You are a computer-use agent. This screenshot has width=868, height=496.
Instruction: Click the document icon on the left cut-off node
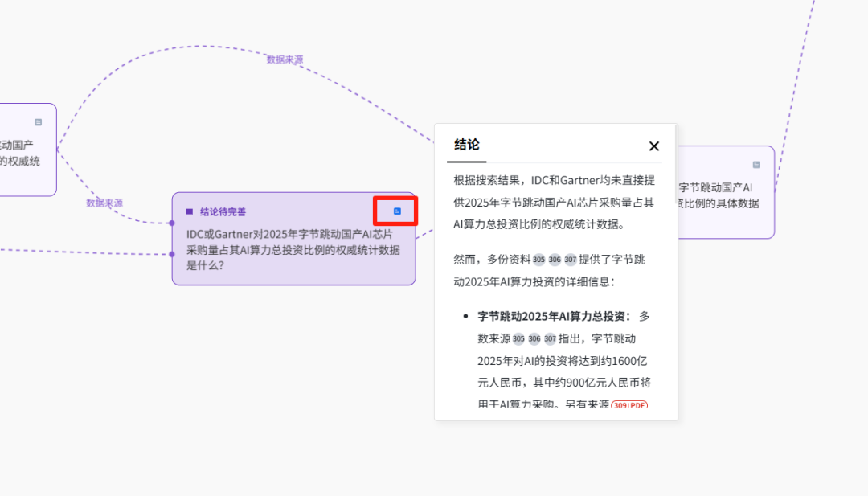tap(39, 121)
